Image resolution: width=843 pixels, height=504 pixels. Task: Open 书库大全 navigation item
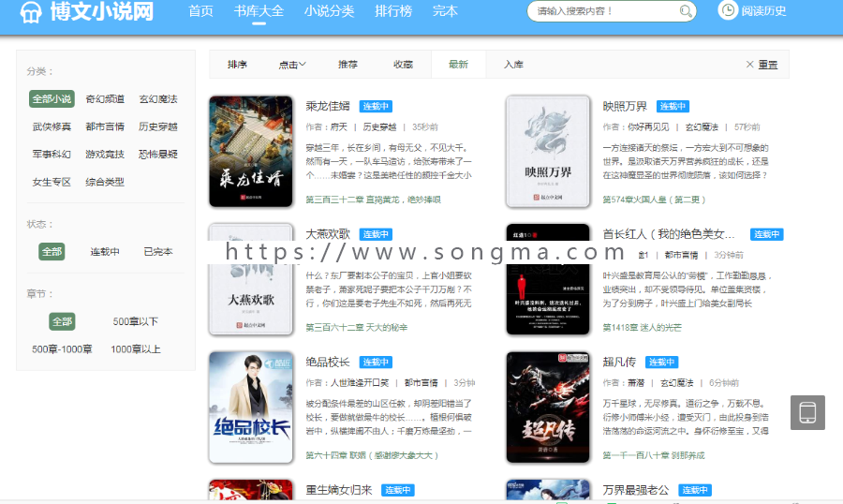click(259, 10)
